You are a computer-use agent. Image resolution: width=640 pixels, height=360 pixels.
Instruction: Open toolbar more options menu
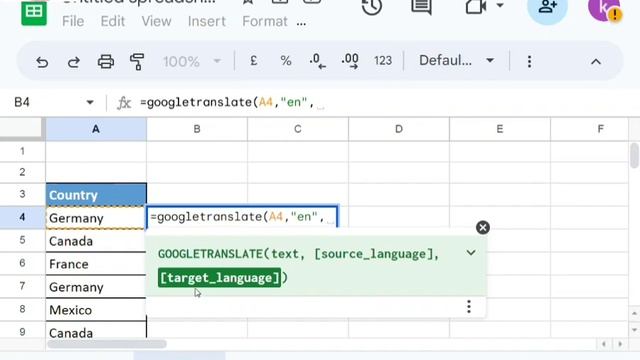529,62
